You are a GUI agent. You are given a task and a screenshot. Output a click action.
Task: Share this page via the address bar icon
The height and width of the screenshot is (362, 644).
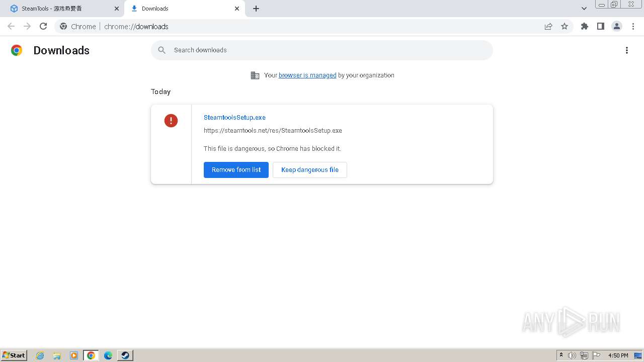pos(548,27)
